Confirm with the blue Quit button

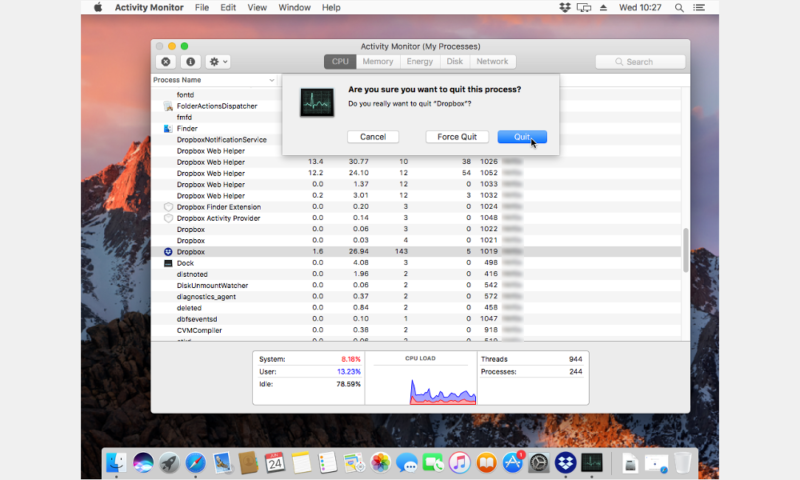point(522,137)
